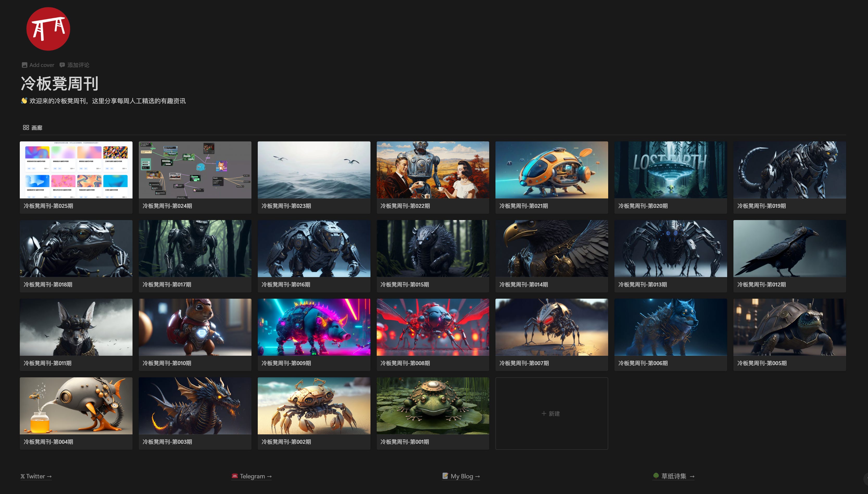Open the frog on lilypad 第001期 card

(x=432, y=406)
